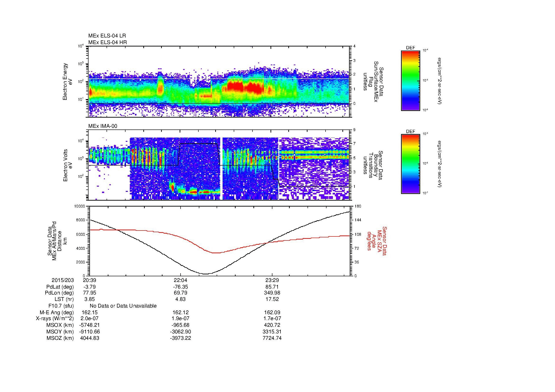Click the PdLon value '77.95'
This screenshot has width=555, height=392.
pos(89,293)
